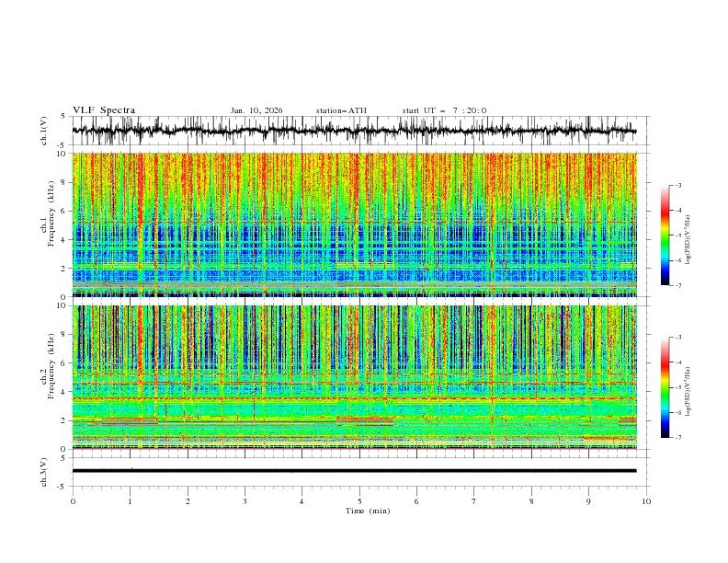Click time axis tick label '1'
Viewport: 728px width, 563px height.
coord(130,501)
